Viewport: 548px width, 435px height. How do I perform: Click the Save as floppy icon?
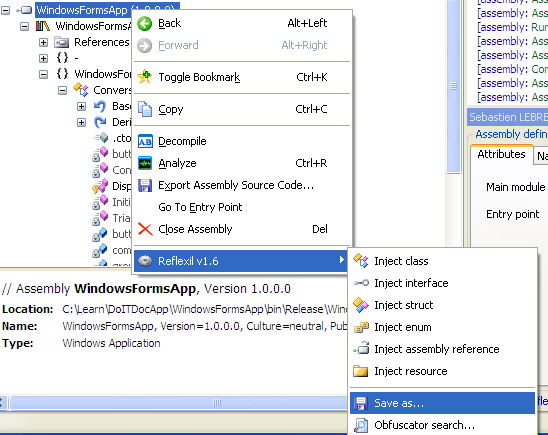(360, 403)
